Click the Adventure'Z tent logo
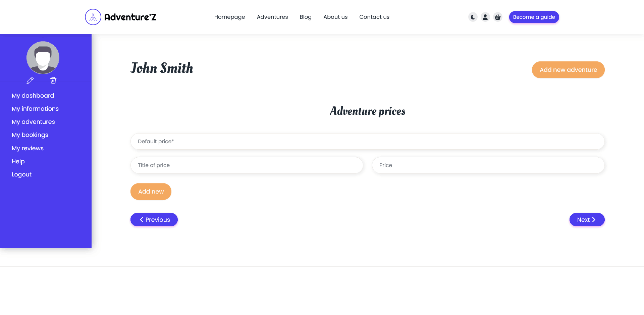The image size is (644, 315). tap(93, 17)
